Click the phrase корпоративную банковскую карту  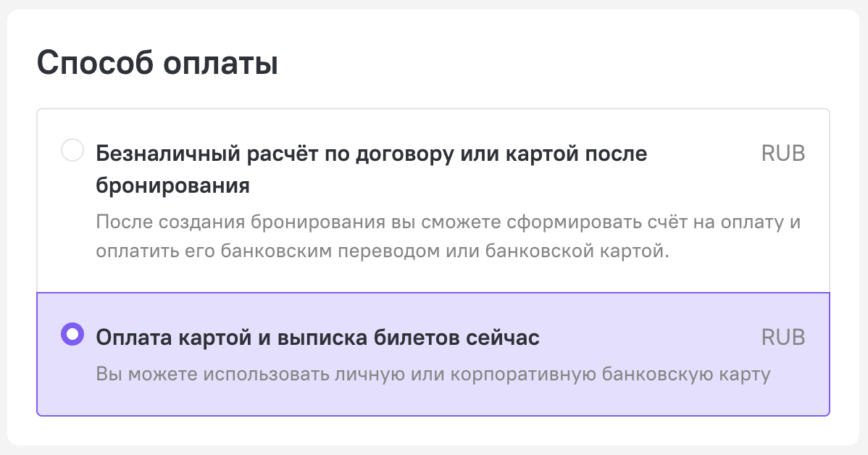(610, 374)
